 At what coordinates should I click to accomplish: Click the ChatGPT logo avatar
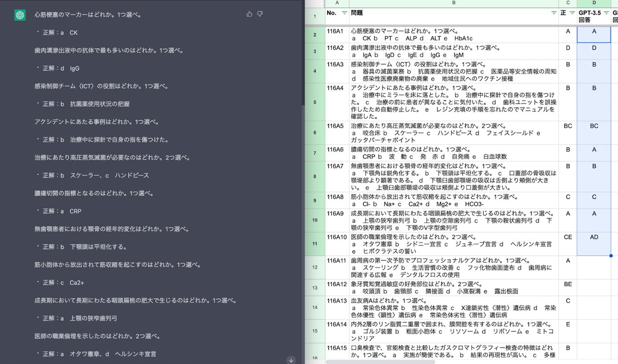(20, 15)
